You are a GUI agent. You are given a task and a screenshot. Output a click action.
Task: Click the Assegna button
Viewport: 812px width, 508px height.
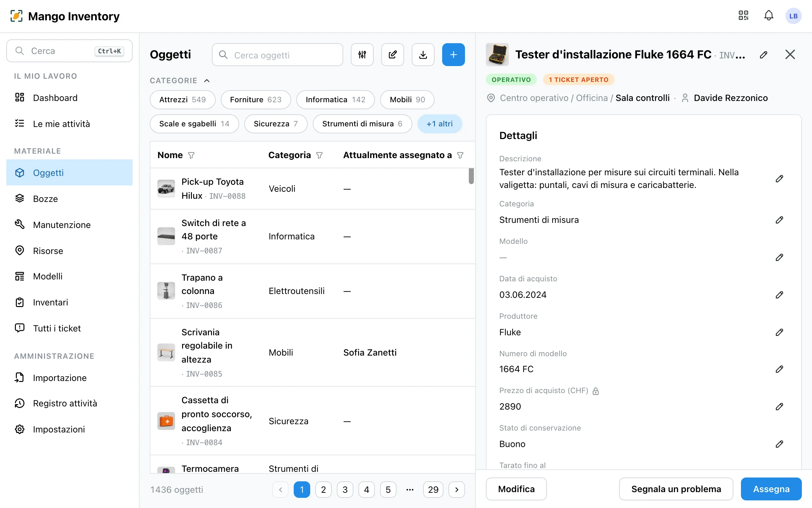[771, 489]
